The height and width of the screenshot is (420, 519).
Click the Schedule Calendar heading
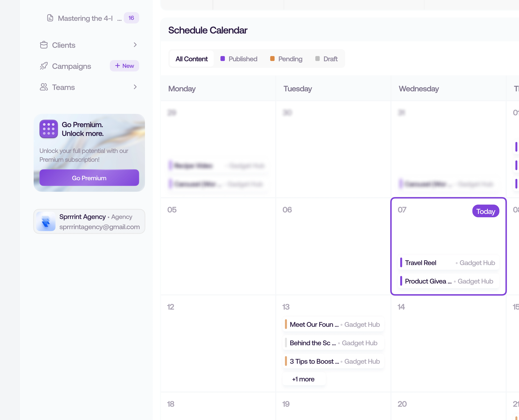[x=208, y=30]
